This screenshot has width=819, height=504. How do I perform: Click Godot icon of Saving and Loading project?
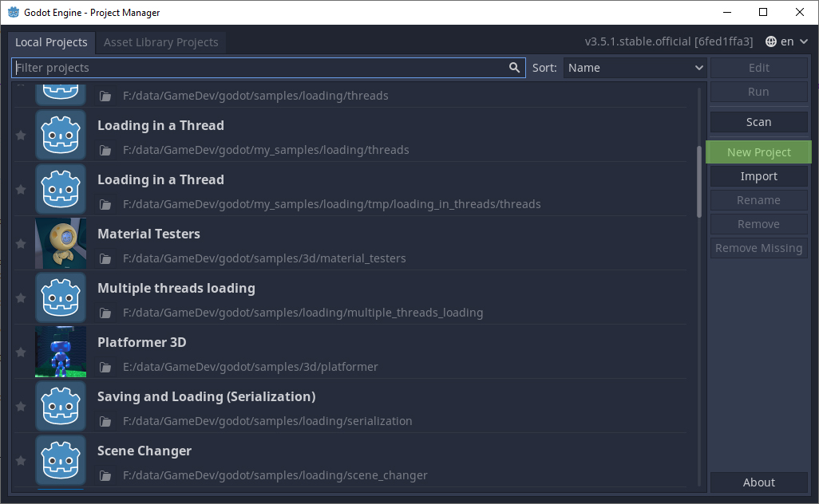click(61, 406)
